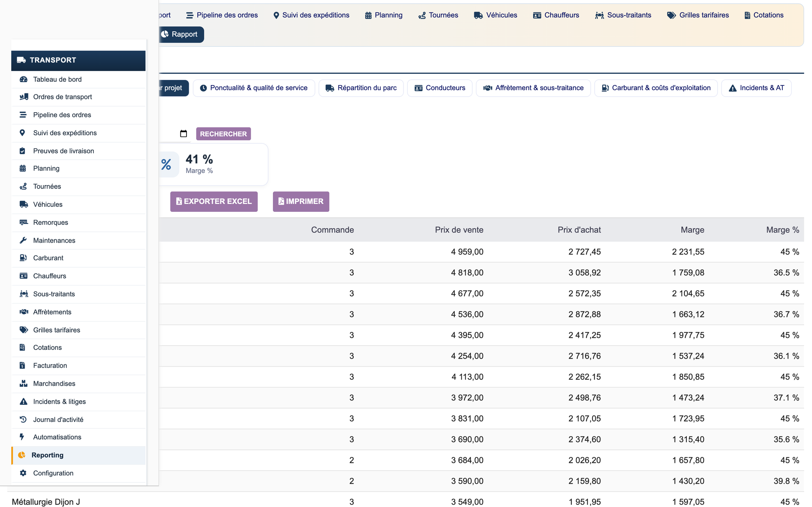Click the Incidents & litiges warning icon
The height and width of the screenshot is (507, 812).
[x=23, y=402]
